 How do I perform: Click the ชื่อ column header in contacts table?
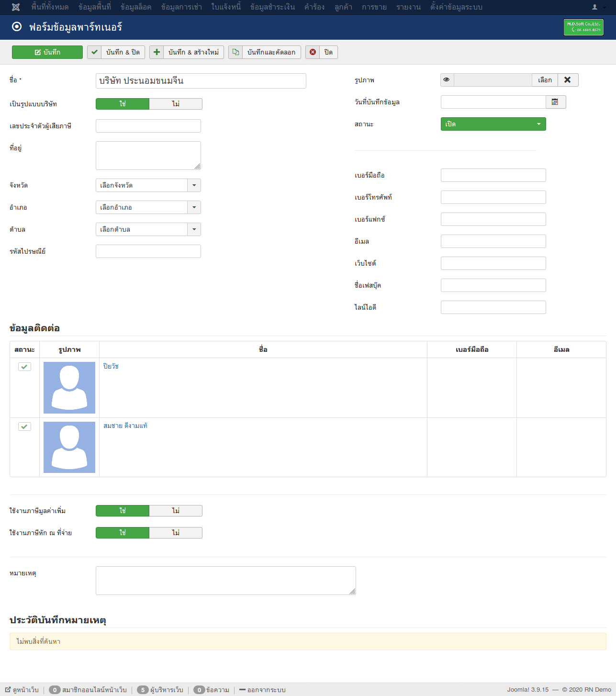[x=263, y=349]
